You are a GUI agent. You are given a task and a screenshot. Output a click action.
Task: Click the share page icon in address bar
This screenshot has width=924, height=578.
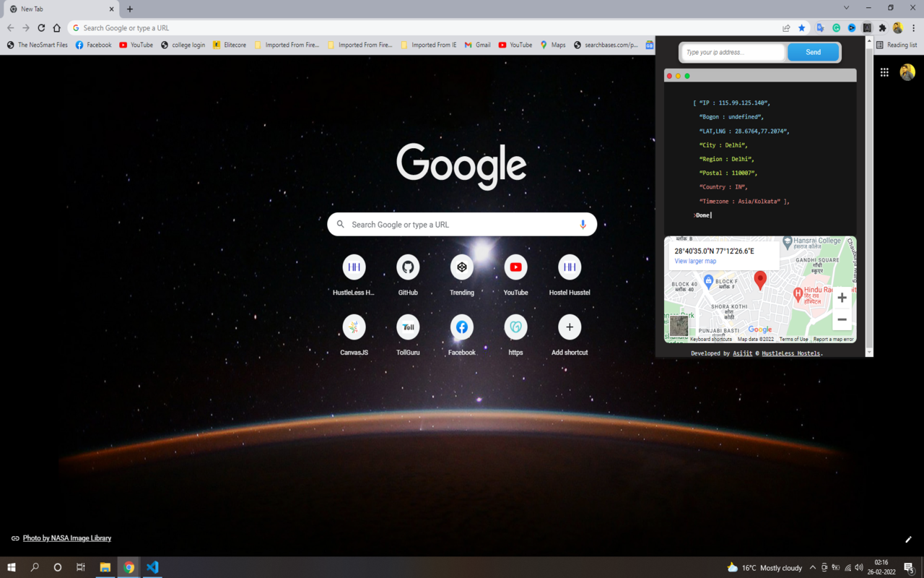tap(786, 28)
